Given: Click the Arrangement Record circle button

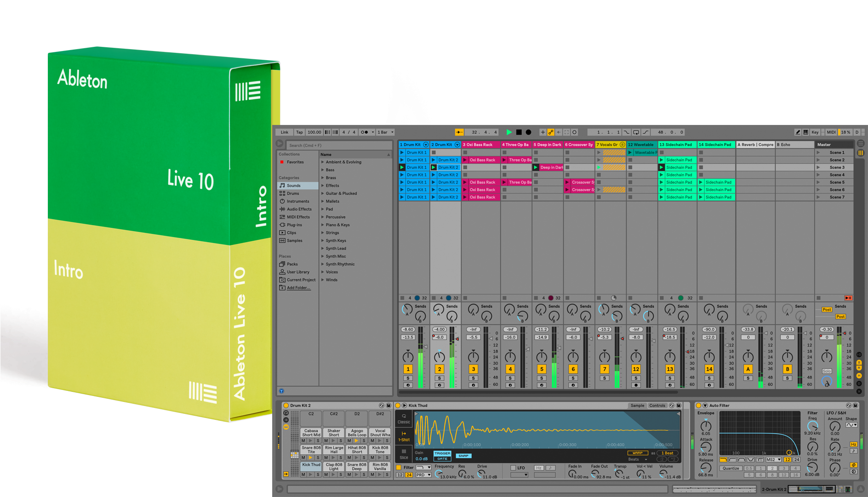Looking at the screenshot, I should (528, 132).
